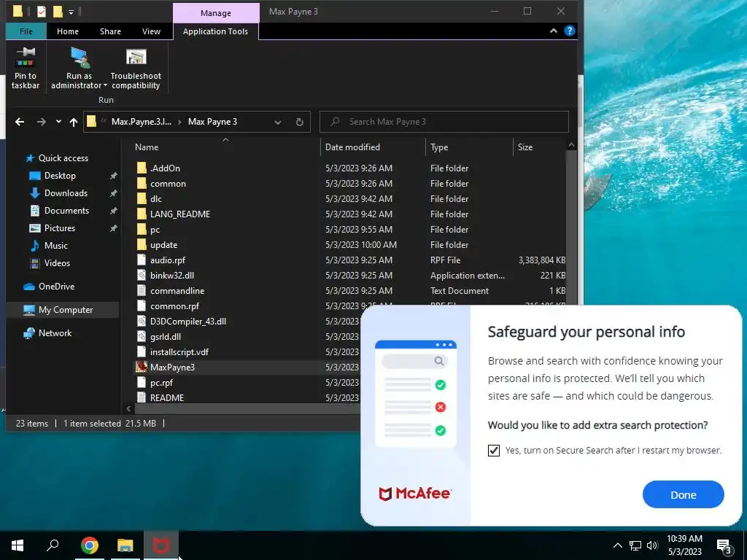Click the Search Max Payne 3 field

pos(444,122)
